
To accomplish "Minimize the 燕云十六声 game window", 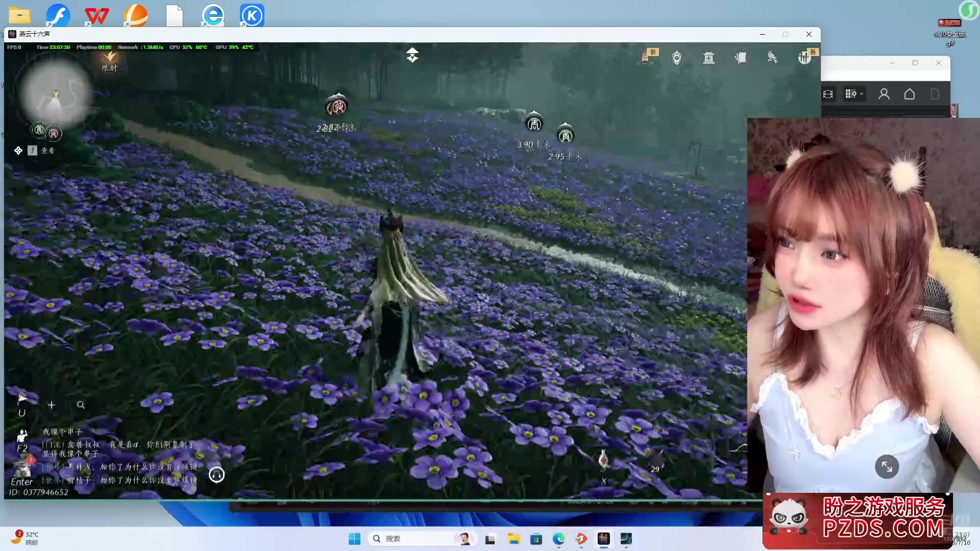I will click(763, 34).
